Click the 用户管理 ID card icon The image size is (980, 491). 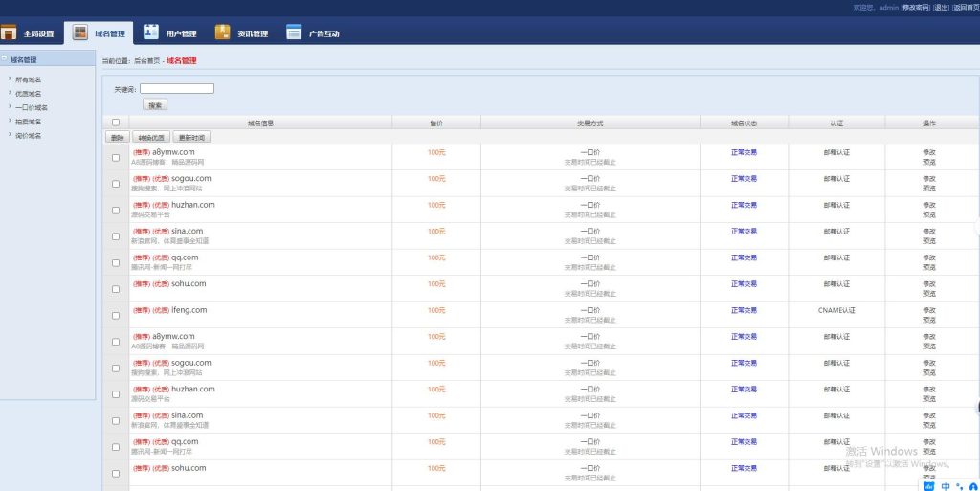[x=150, y=32]
